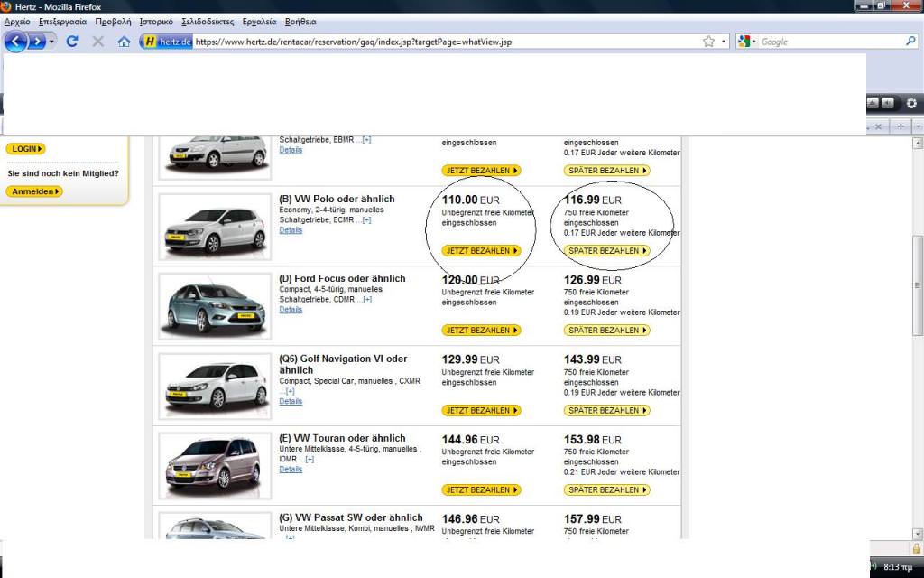Click the up-arrow icon on dark toolbar
924x578 pixels.
tap(873, 103)
